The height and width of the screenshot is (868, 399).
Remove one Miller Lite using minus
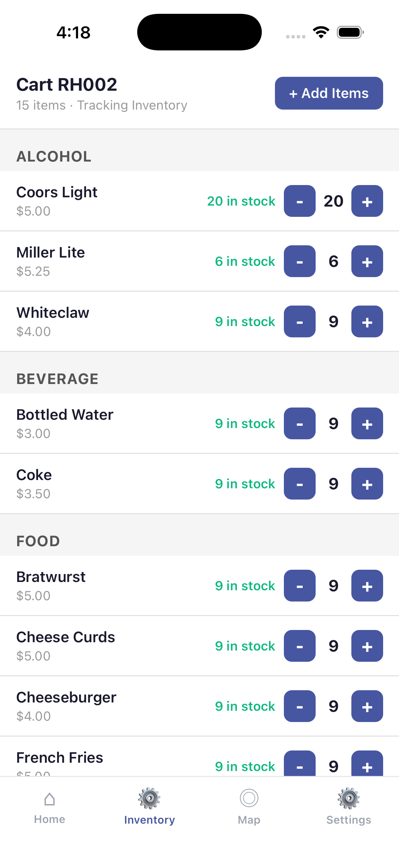click(299, 262)
